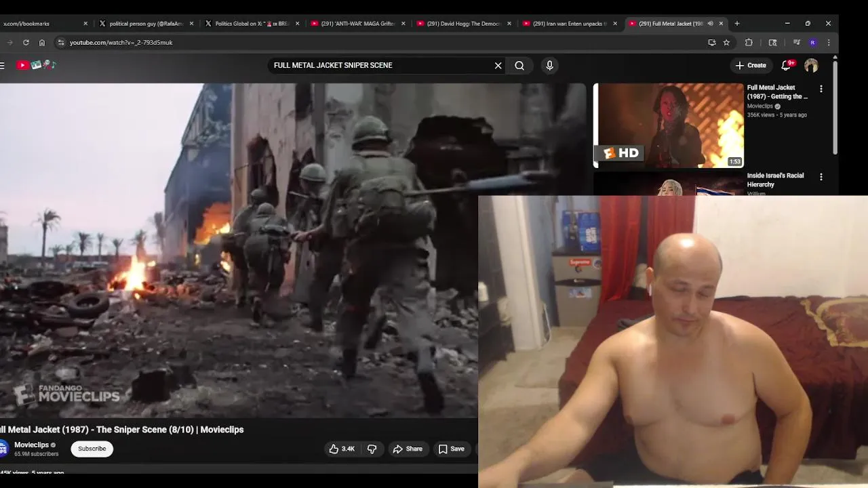
Task: Open the Chrome three-dot menu
Action: click(x=828, y=42)
